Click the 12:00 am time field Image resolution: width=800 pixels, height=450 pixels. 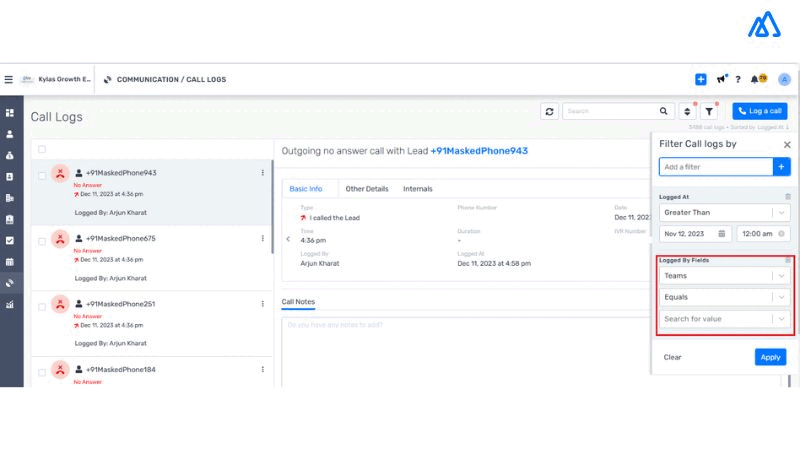click(x=764, y=234)
